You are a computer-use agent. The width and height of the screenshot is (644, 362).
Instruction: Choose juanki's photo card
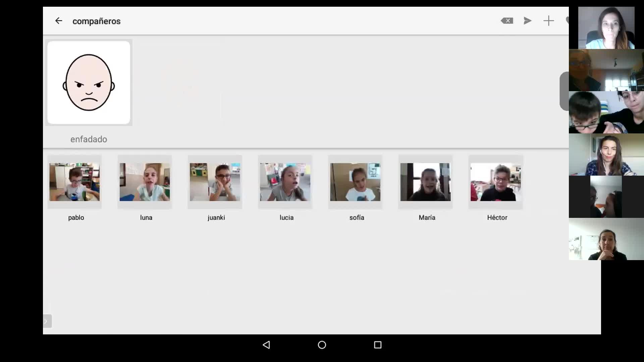tap(215, 182)
